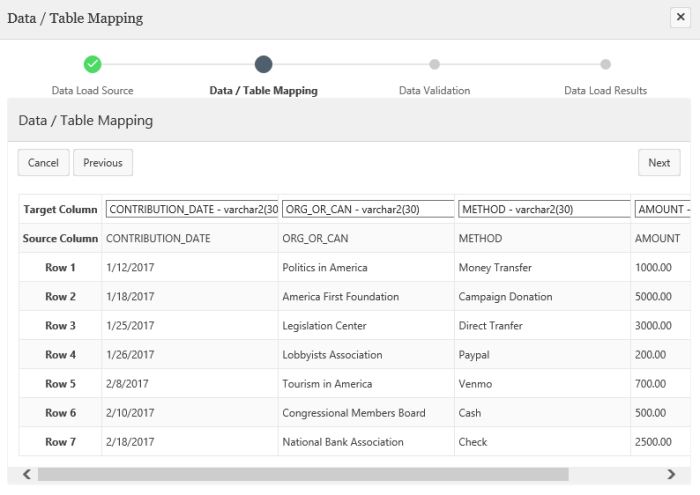Click the left scroll arrow
This screenshot has height=495, width=700.
27,474
